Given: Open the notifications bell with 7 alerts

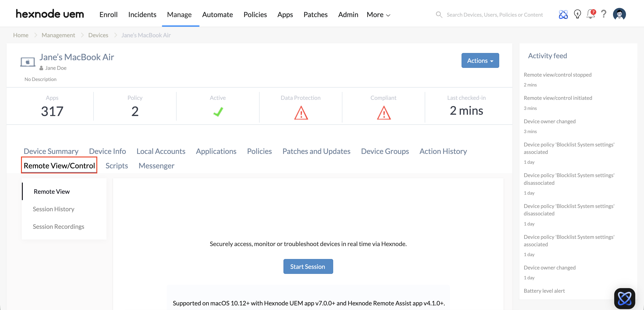Looking at the screenshot, I should pos(590,14).
